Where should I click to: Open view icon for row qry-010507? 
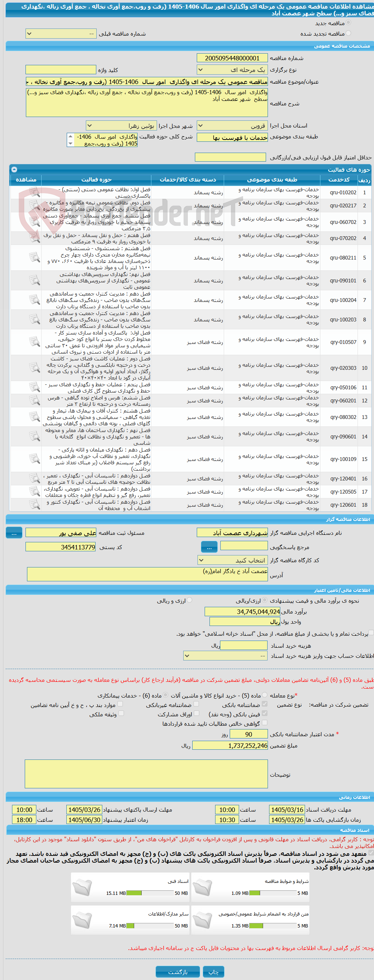click(x=34, y=342)
